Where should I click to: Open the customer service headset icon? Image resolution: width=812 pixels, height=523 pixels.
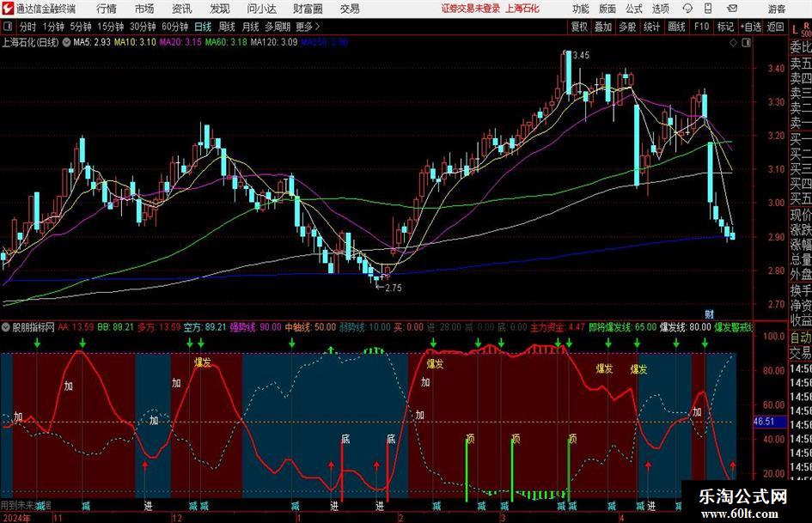687,9
